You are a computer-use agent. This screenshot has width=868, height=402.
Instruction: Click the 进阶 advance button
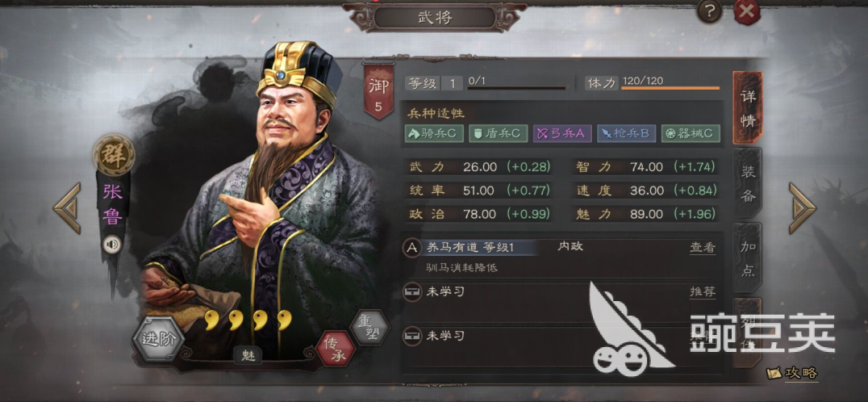tap(159, 339)
